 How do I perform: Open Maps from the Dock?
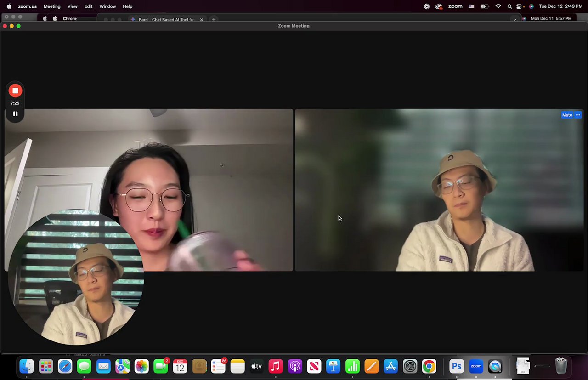123,366
